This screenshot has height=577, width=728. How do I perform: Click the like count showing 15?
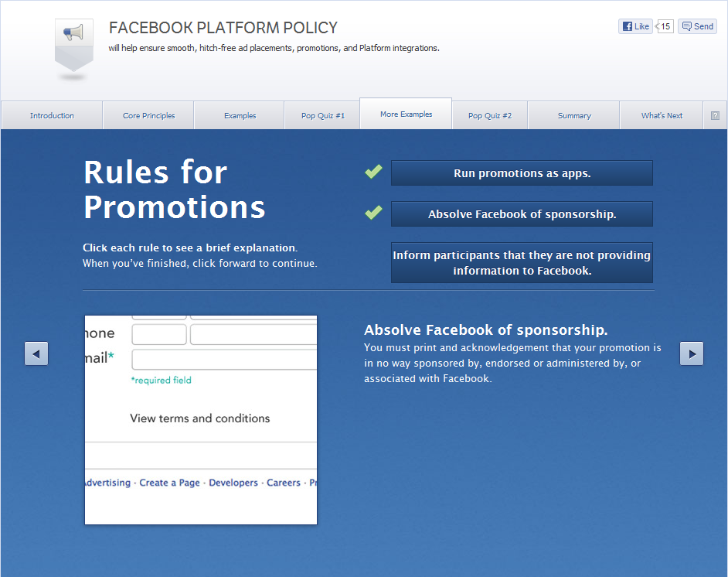(665, 26)
